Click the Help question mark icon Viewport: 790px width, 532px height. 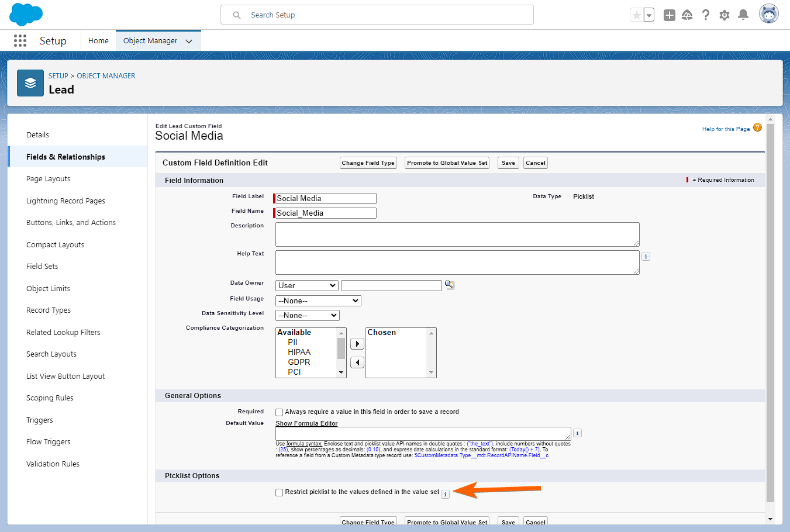pos(706,15)
